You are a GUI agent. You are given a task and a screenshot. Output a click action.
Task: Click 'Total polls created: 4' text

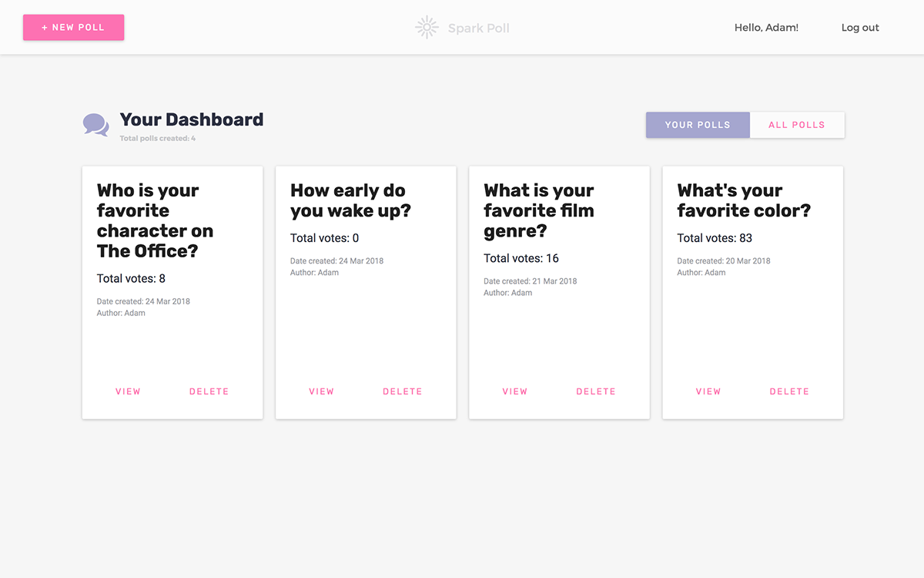pos(158,139)
